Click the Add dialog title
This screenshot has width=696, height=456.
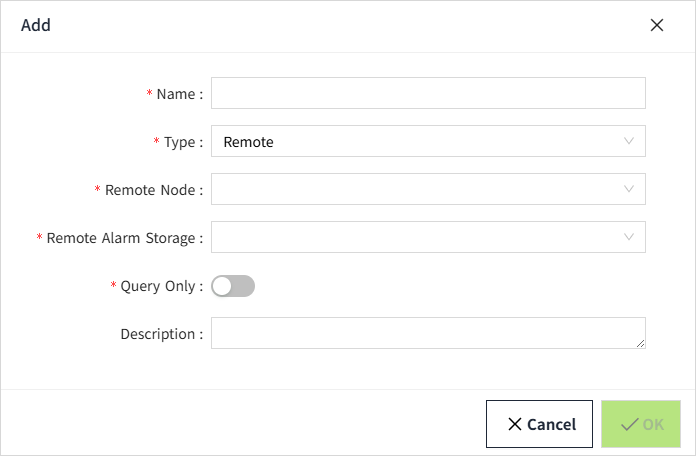(36, 25)
